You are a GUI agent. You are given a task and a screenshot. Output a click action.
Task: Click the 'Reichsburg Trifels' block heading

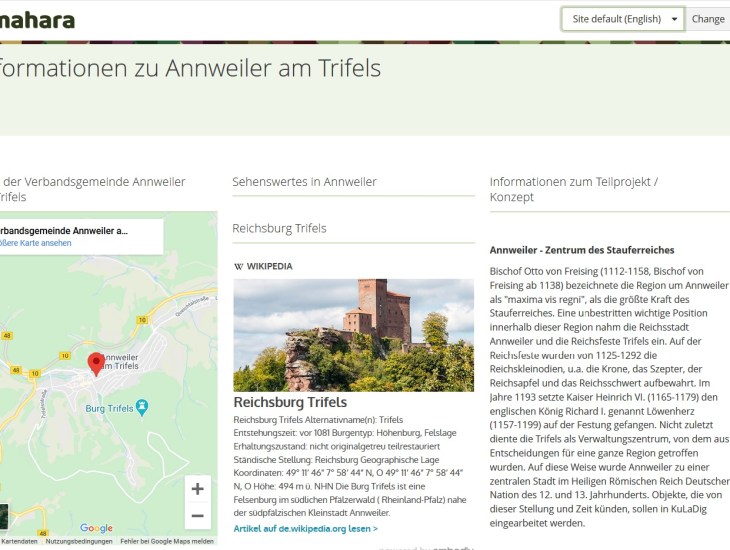(x=279, y=228)
